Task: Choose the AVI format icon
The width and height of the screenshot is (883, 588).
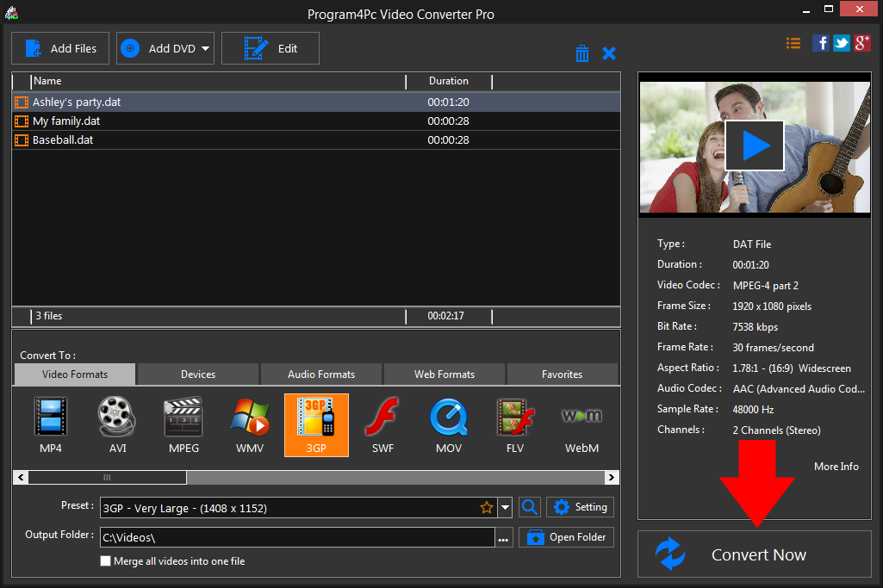Action: coord(116,424)
